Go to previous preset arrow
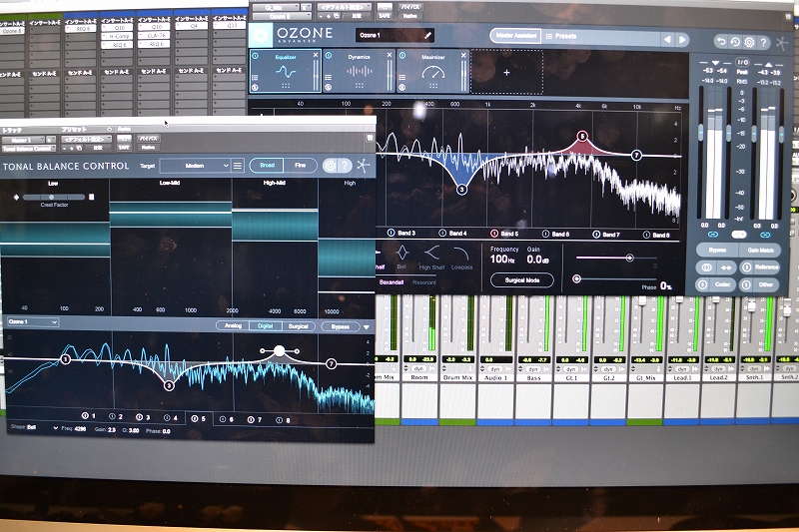The image size is (799, 532). tap(667, 39)
